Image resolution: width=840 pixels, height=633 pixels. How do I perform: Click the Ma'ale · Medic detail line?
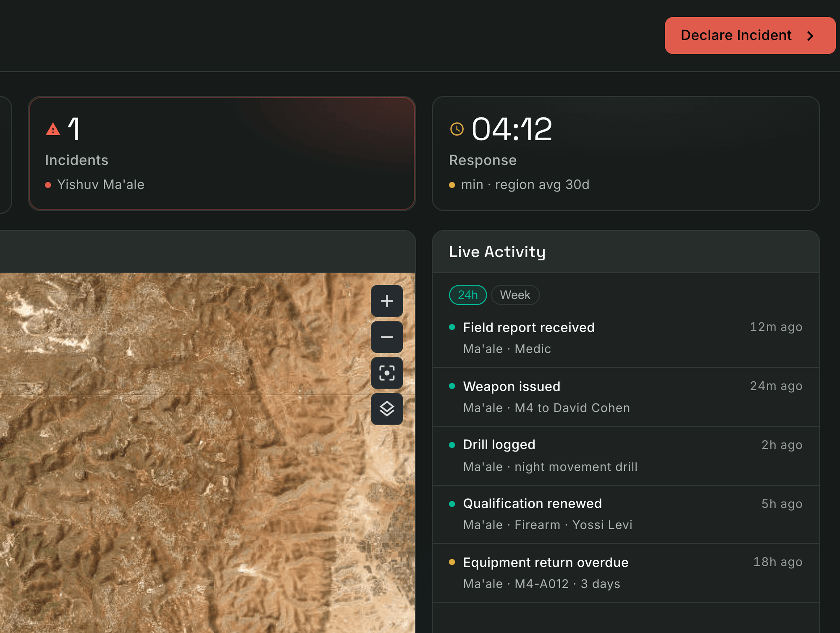click(x=507, y=349)
